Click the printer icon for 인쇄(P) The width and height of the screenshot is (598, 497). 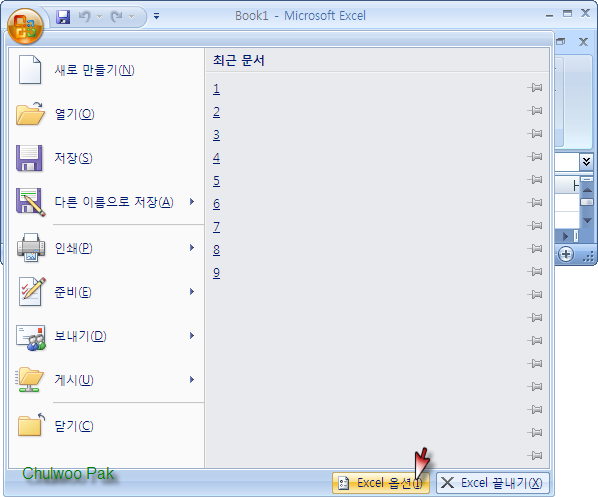tap(31, 248)
